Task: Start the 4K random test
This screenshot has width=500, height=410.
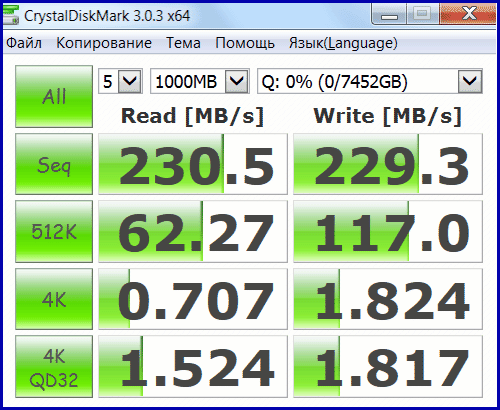Action: [x=54, y=299]
